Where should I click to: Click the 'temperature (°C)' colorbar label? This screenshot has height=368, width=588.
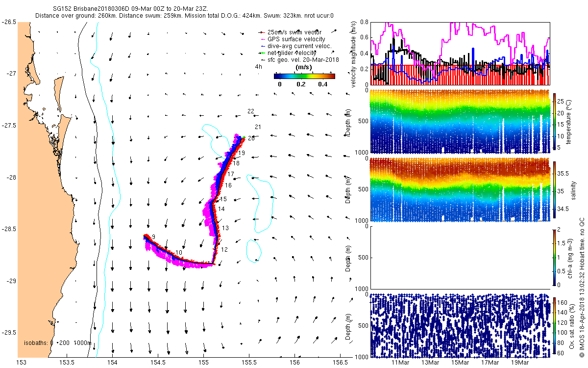[569, 122]
